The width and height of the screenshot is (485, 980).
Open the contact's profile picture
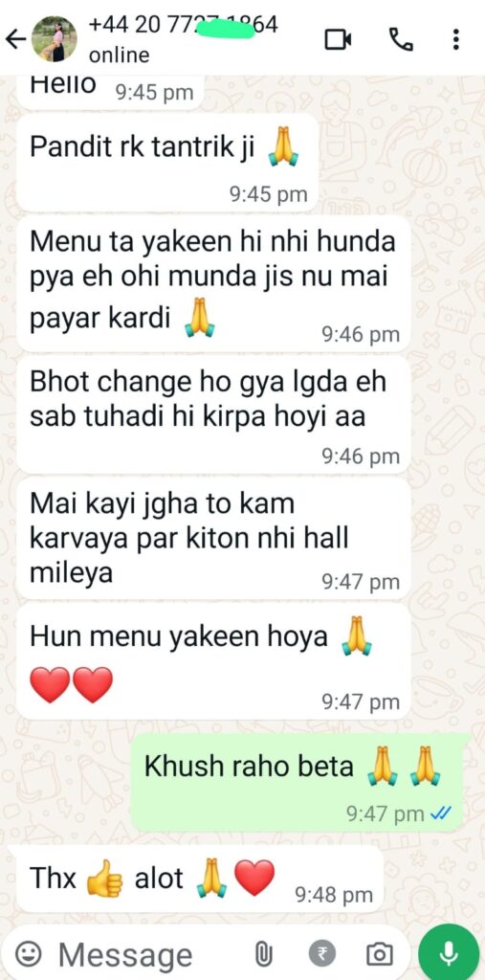point(55,38)
